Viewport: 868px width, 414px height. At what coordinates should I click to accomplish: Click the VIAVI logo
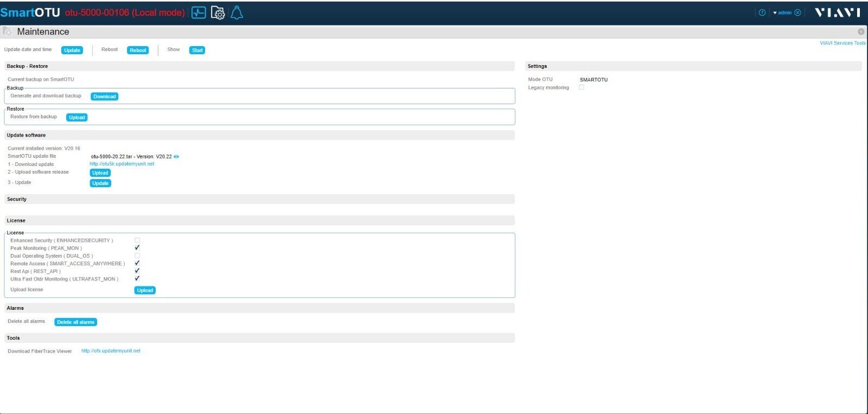click(x=837, y=12)
